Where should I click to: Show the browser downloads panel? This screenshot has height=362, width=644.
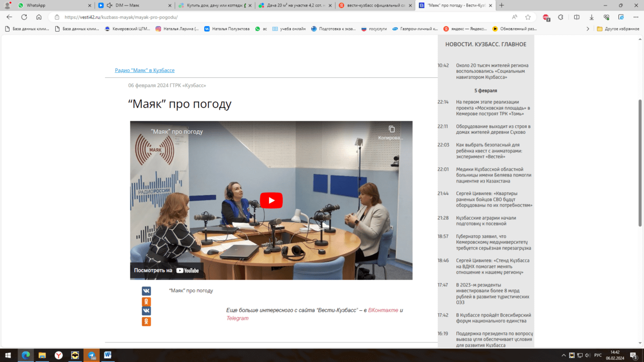point(592,17)
